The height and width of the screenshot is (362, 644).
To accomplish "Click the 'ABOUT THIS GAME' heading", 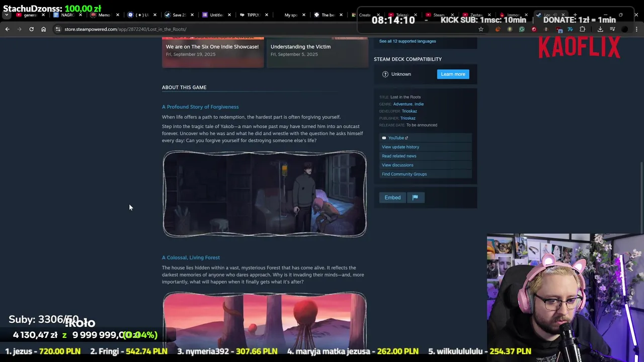I will (184, 87).
